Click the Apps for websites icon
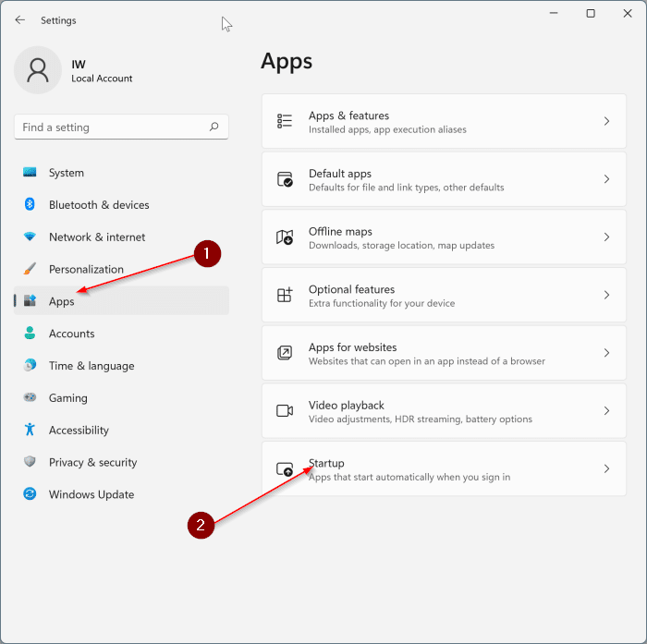This screenshot has height=644, width=647. (285, 353)
